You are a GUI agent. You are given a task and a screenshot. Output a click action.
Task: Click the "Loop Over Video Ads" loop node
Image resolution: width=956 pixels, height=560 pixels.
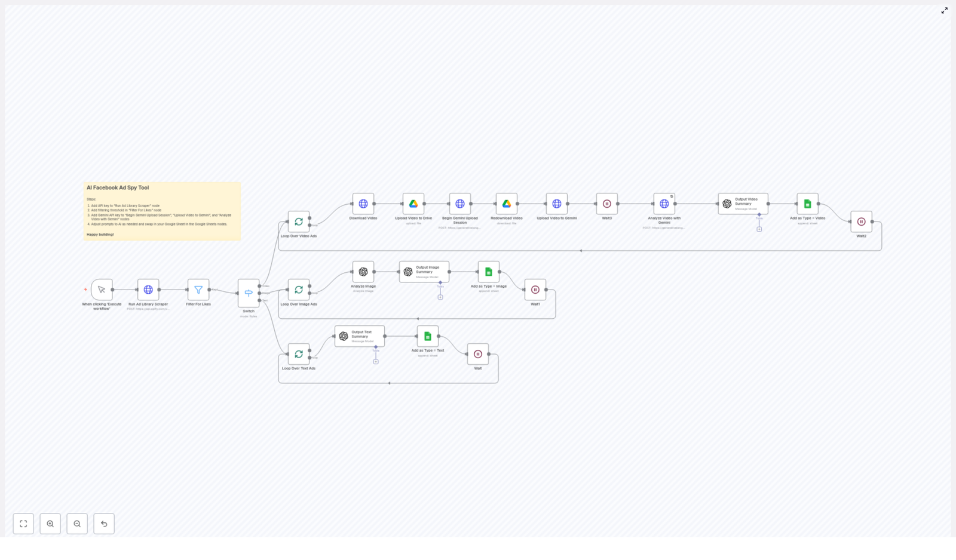click(298, 221)
